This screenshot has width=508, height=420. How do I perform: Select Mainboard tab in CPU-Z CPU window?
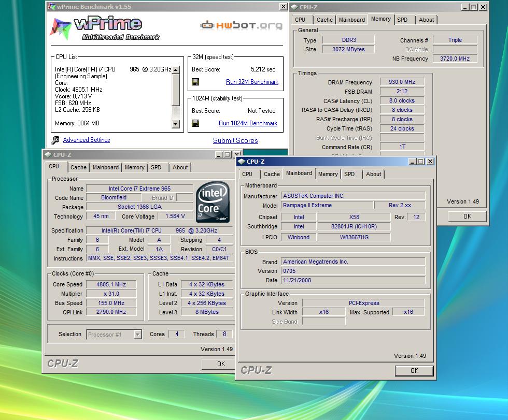pyautogui.click(x=106, y=167)
